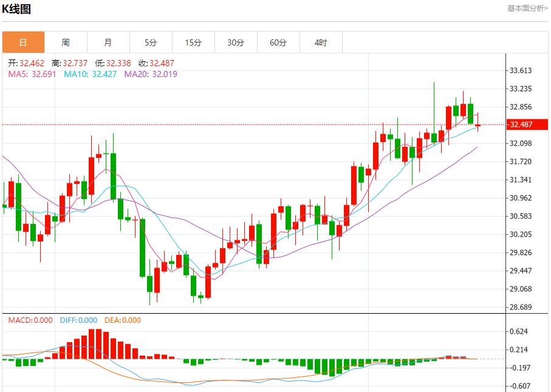Viewport: 551px width, 392px height.
Task: Switch to the 周 weekly tab
Action: click(x=66, y=42)
